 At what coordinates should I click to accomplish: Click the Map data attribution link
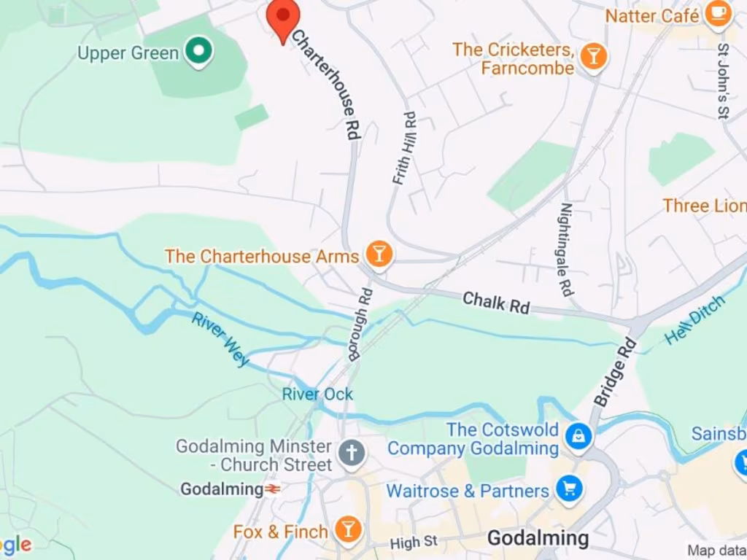pos(716,551)
